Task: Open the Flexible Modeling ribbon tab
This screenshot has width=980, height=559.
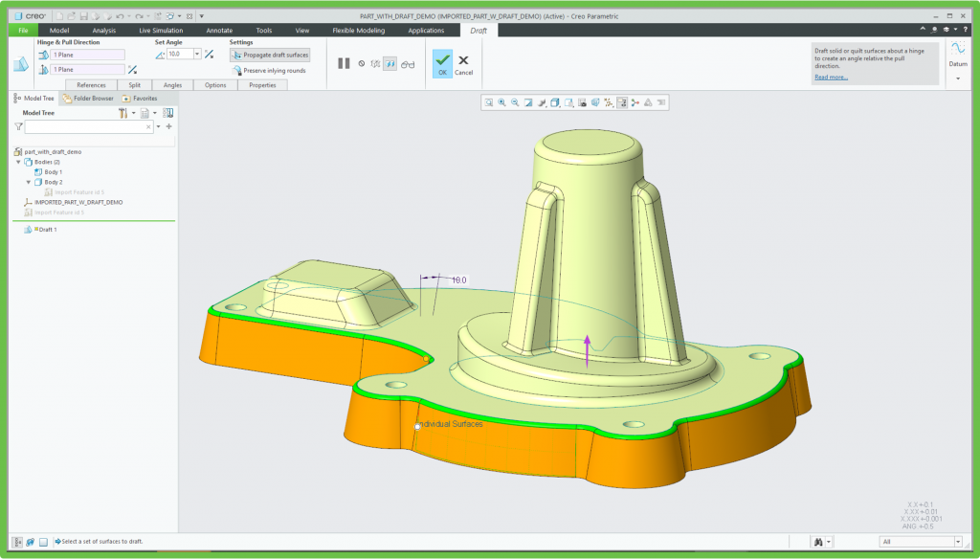Action: (x=358, y=31)
